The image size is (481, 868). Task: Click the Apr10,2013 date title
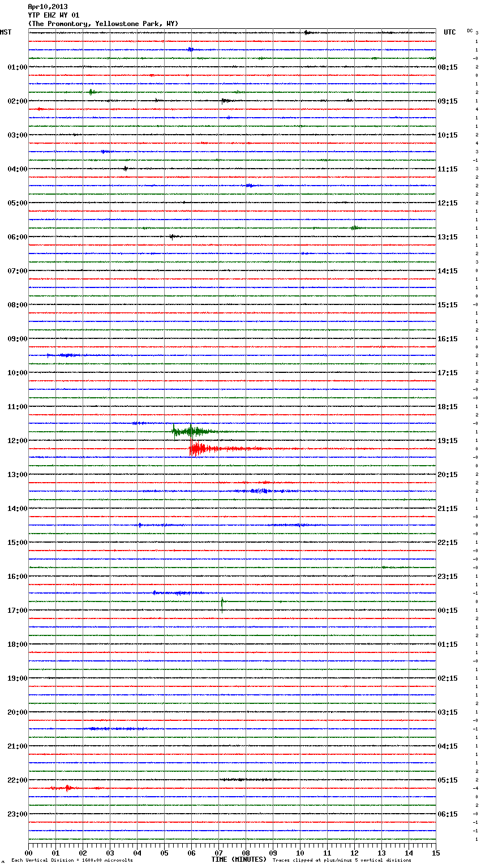[48, 7]
